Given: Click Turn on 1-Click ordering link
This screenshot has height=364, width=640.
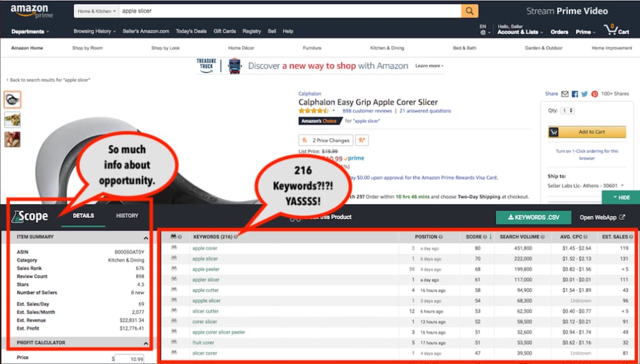Looking at the screenshot, I should click(587, 154).
